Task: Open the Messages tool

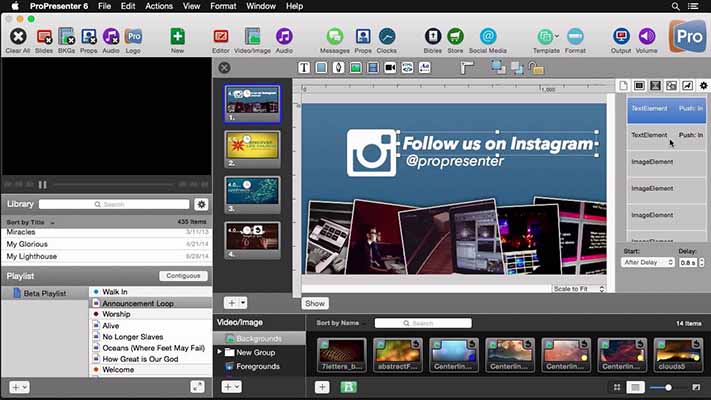Action: (335, 37)
